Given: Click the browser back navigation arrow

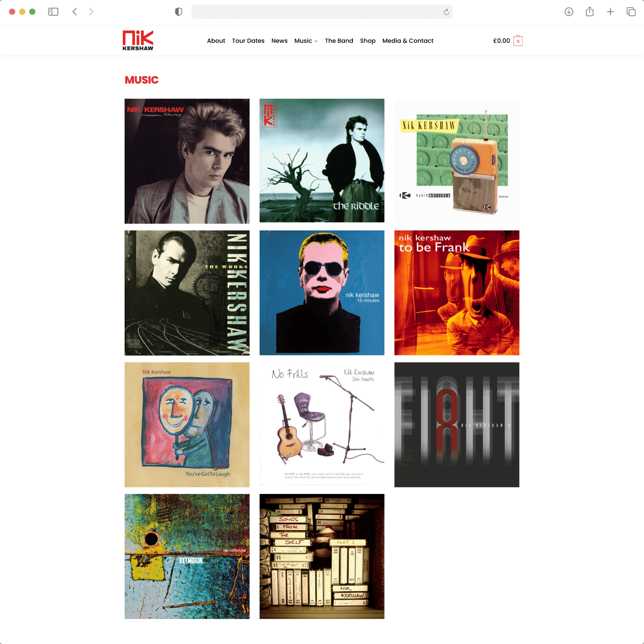Looking at the screenshot, I should coord(76,11).
